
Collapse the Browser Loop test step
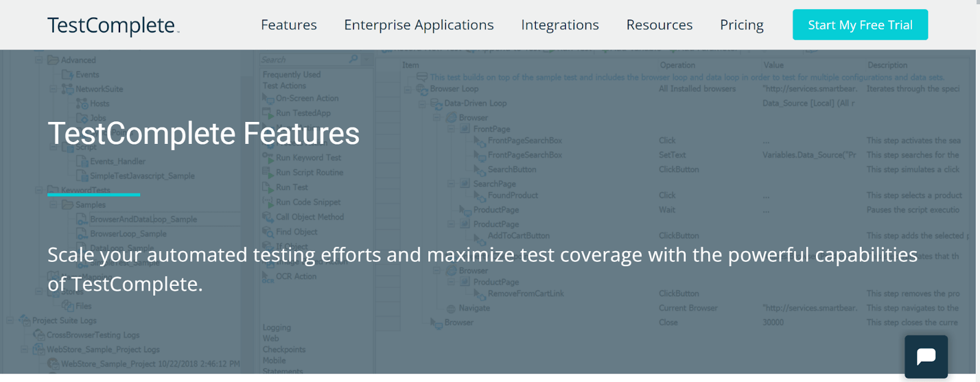pyautogui.click(x=408, y=89)
